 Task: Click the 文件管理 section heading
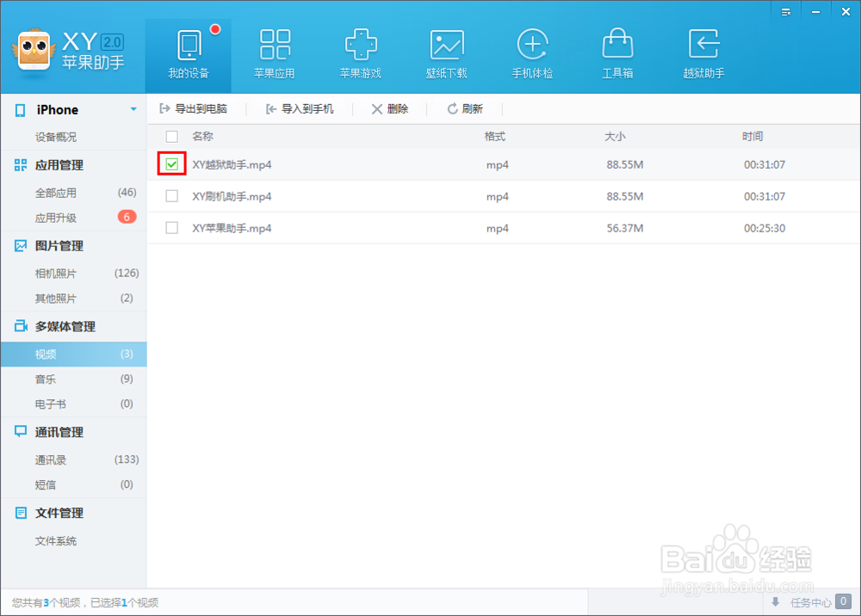pyautogui.click(x=59, y=513)
